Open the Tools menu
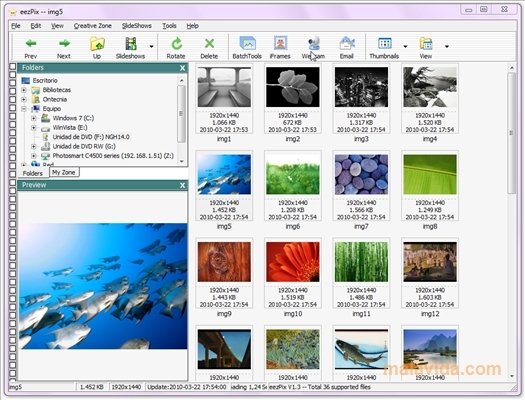Image resolution: width=525 pixels, height=400 pixels. 169,26
